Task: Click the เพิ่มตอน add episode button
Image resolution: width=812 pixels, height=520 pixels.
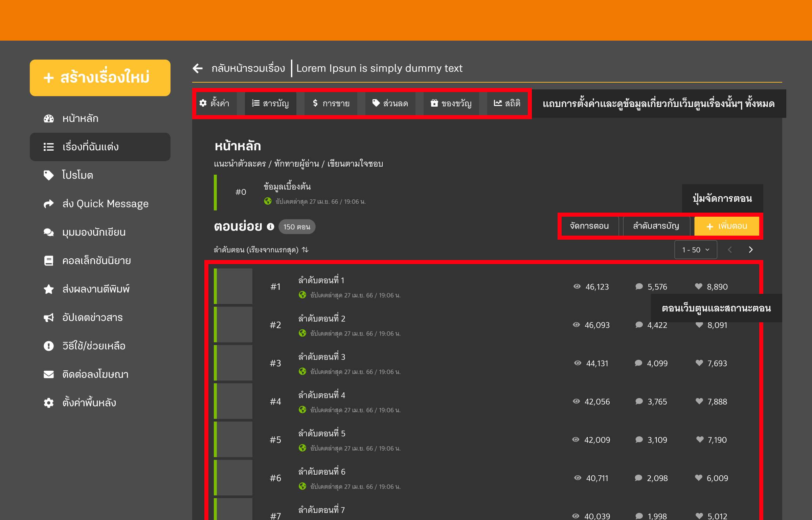Action: click(x=727, y=226)
